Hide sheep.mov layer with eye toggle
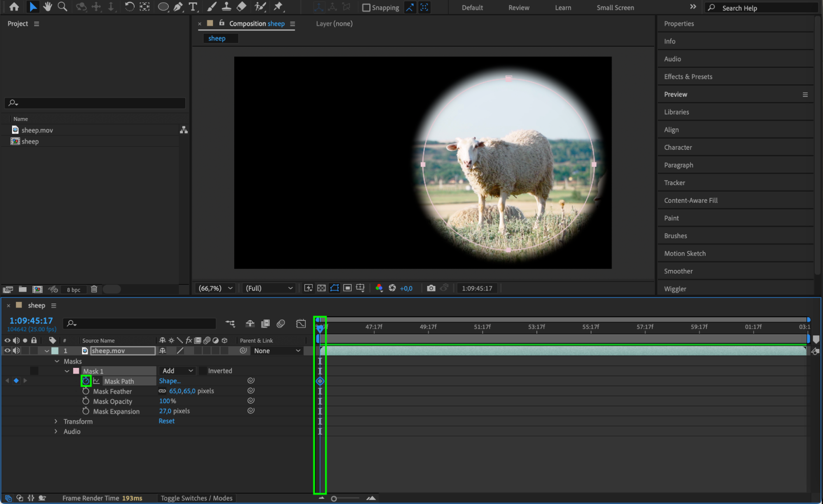Viewport: 823px width, 504px height. [7, 351]
